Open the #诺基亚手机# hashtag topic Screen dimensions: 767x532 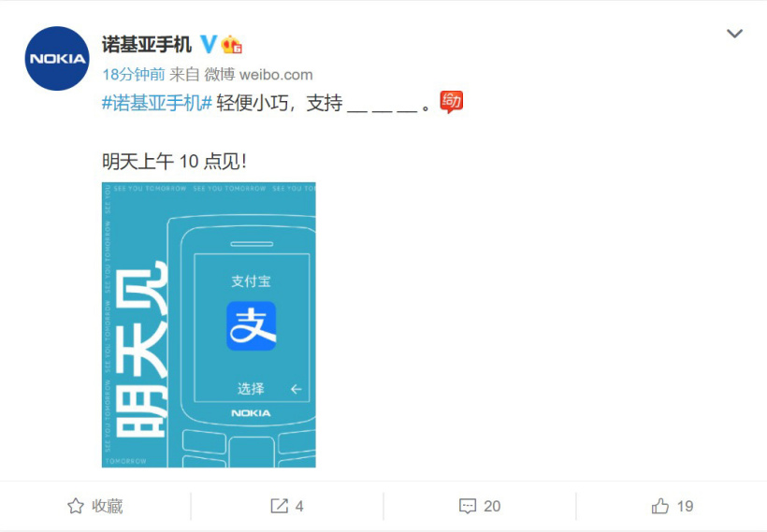coord(156,103)
